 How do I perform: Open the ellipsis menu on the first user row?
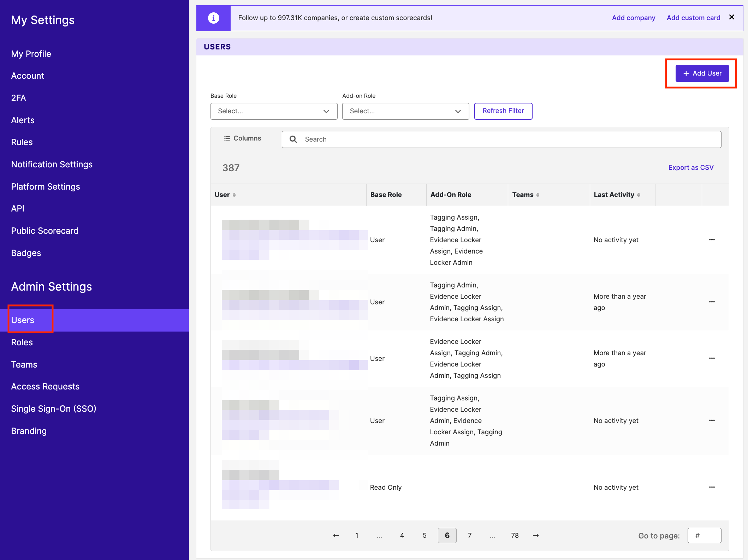tap(712, 239)
